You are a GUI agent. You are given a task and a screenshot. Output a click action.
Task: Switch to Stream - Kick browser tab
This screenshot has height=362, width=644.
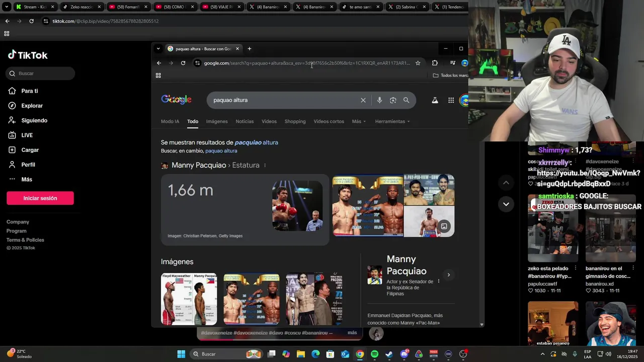pos(35,7)
